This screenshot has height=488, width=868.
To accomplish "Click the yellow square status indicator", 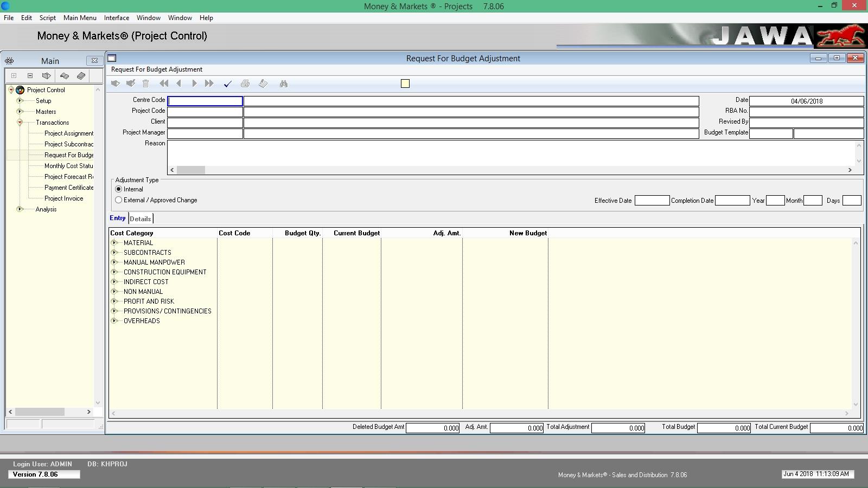I will pyautogui.click(x=405, y=84).
